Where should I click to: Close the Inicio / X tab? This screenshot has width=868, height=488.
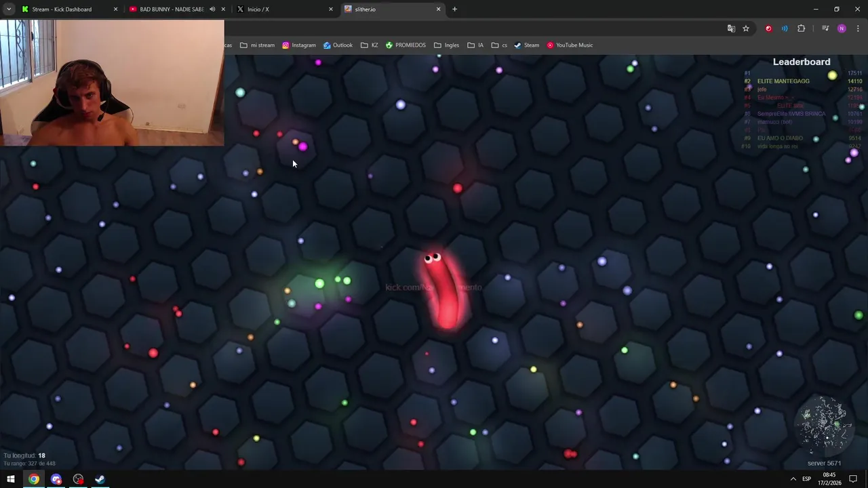tap(331, 9)
